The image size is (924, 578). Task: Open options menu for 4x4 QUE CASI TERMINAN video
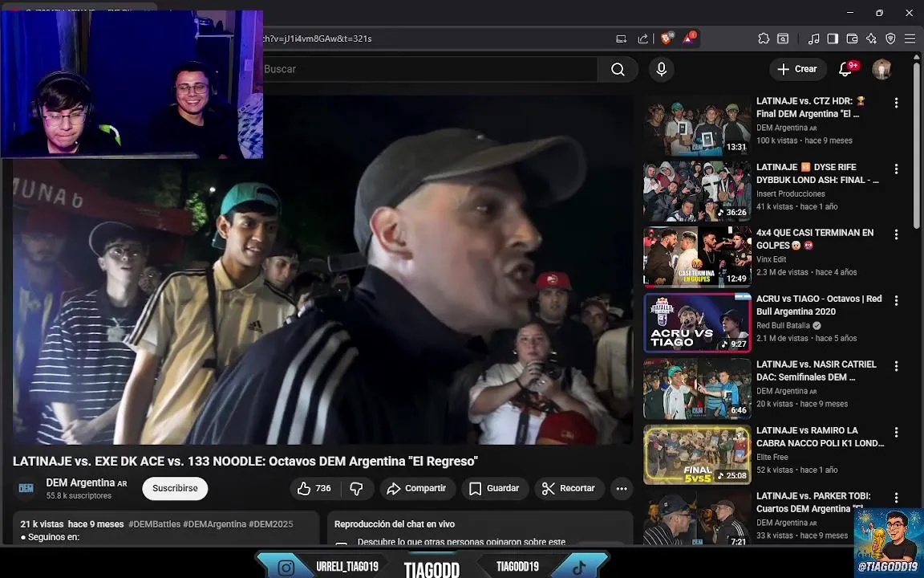[x=896, y=234]
